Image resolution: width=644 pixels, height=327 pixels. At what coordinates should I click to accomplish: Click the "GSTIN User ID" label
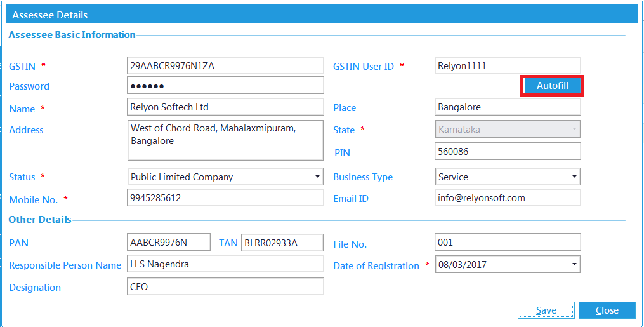click(x=364, y=67)
